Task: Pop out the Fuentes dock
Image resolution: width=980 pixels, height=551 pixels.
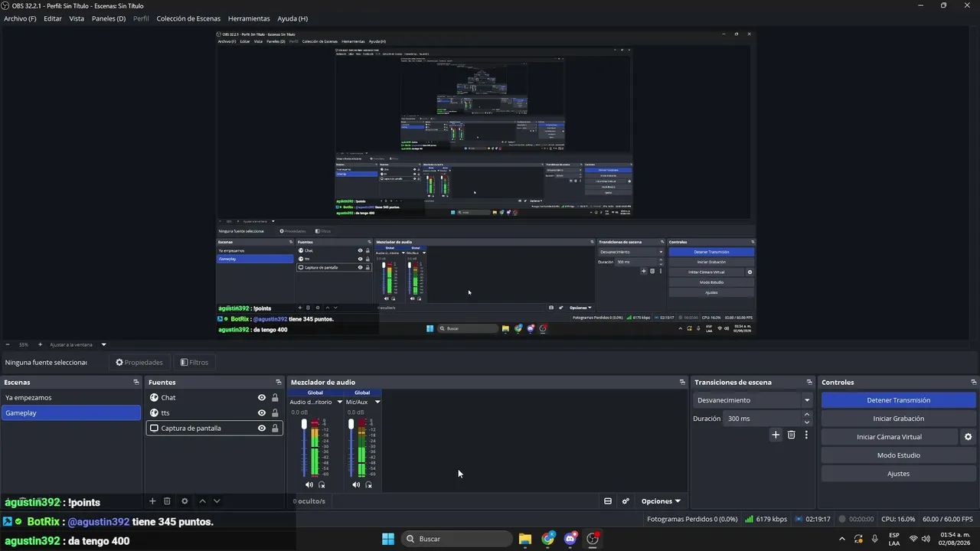Action: pos(279,382)
